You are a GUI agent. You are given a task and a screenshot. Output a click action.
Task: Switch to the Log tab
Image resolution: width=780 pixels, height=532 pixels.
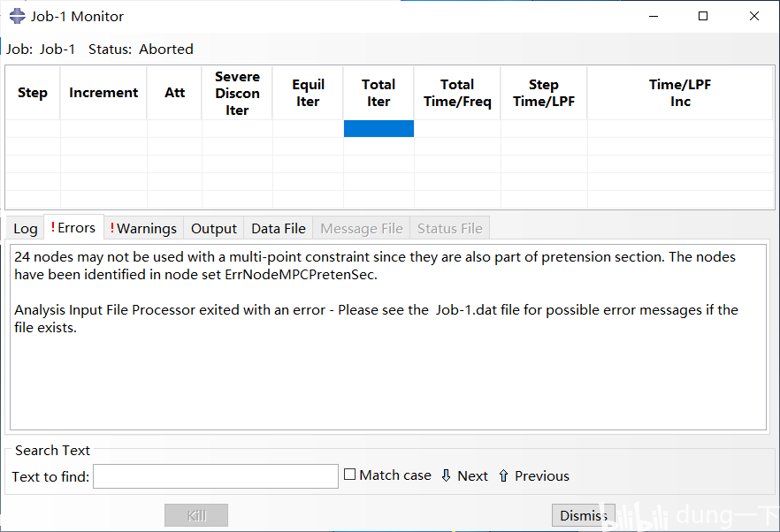tap(25, 229)
